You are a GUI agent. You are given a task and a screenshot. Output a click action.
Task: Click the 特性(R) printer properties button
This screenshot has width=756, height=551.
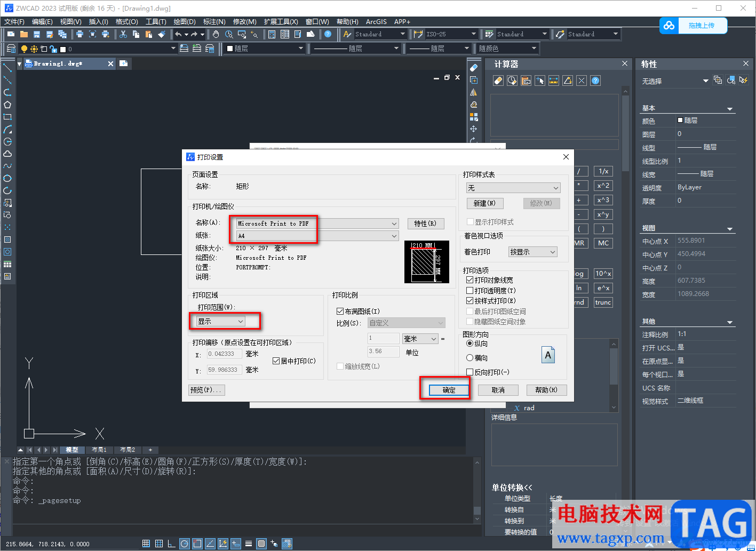[425, 223]
